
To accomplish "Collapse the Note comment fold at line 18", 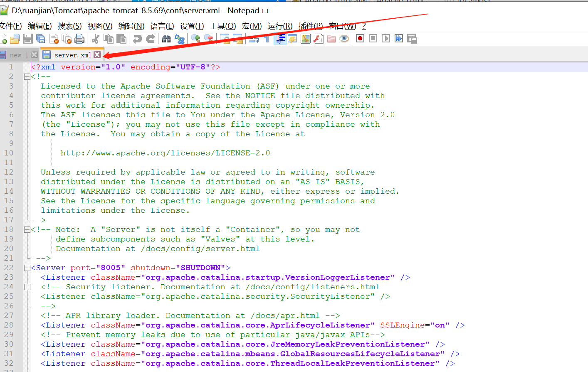I will (27, 229).
